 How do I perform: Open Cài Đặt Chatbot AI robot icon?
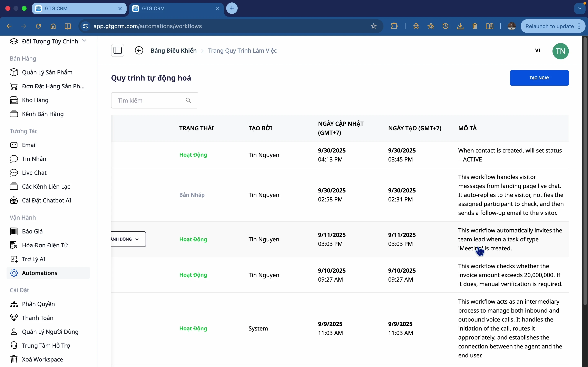point(14,200)
